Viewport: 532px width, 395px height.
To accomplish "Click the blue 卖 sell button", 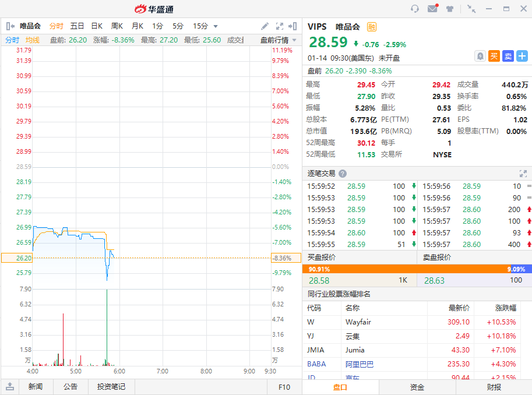I will tap(508, 56).
